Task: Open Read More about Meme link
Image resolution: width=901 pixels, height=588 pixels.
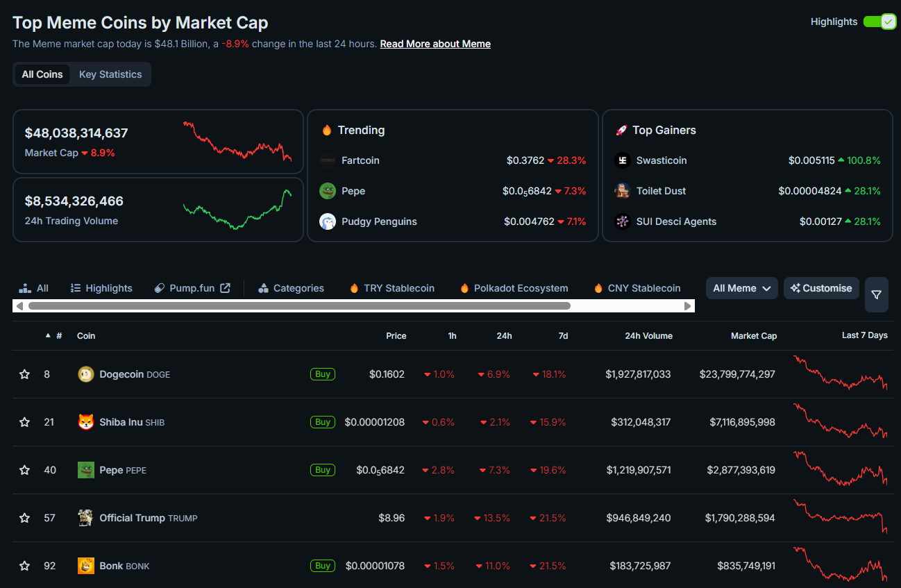Action: pyautogui.click(x=435, y=44)
